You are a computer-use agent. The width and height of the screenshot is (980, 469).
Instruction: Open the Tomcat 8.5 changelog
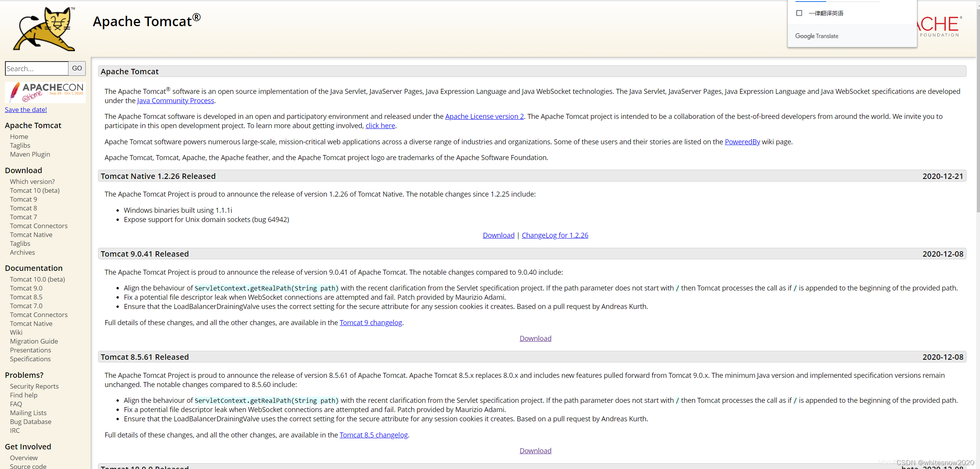point(373,435)
